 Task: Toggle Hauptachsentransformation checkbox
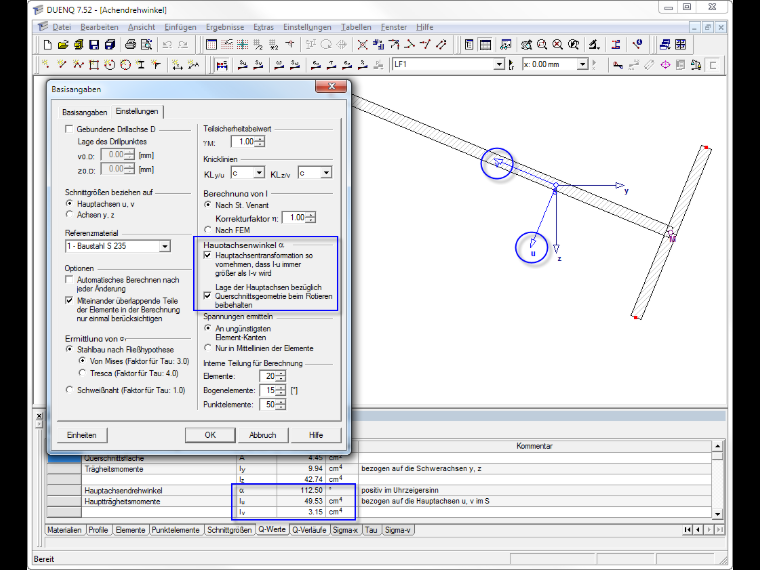[207, 255]
